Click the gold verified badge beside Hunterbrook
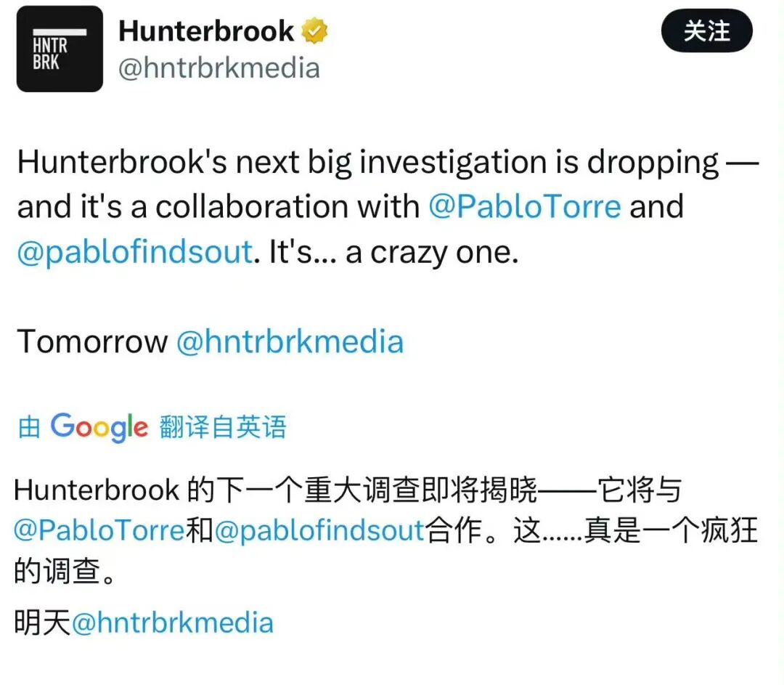Image resolution: width=784 pixels, height=685 pixels. (x=314, y=31)
